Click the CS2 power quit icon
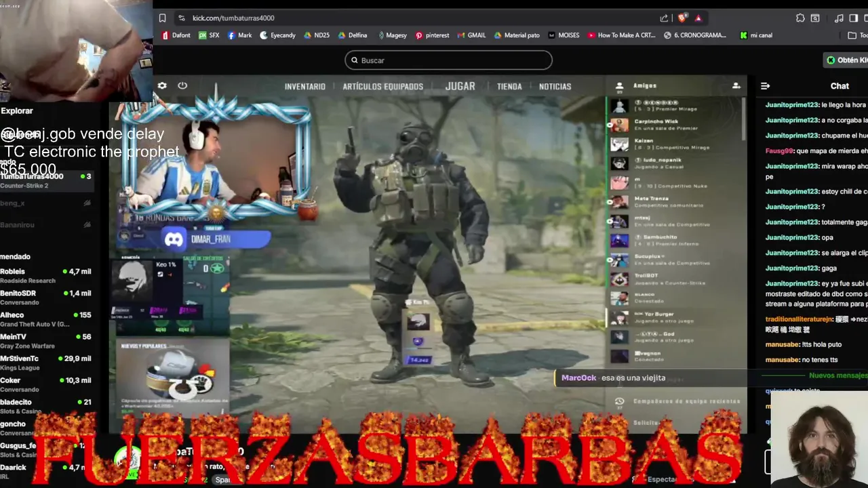 (182, 85)
